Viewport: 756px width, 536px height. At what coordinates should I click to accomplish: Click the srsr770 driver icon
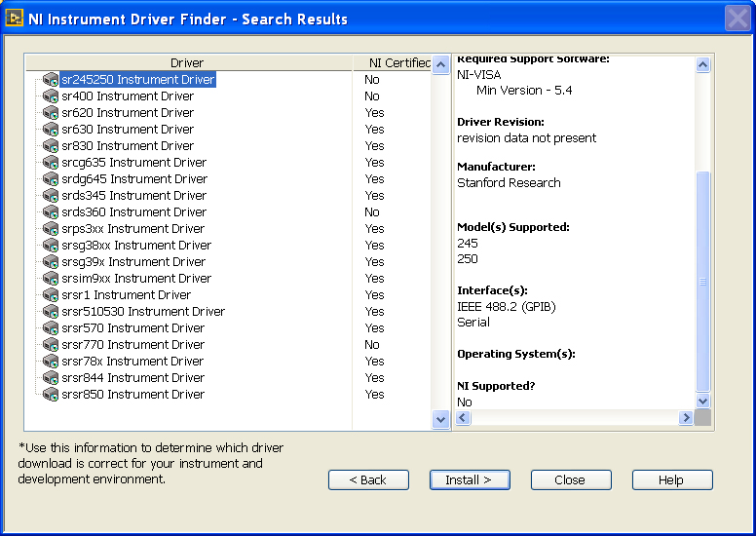click(x=51, y=345)
